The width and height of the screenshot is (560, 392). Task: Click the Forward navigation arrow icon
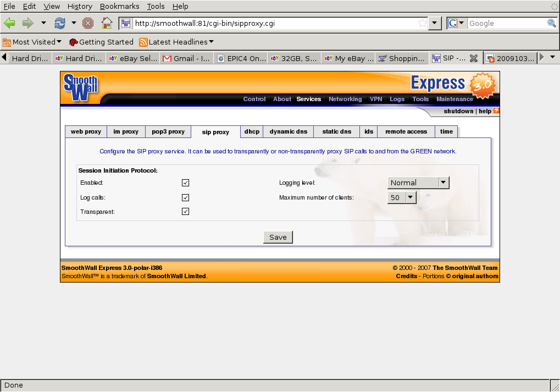pos(27,23)
